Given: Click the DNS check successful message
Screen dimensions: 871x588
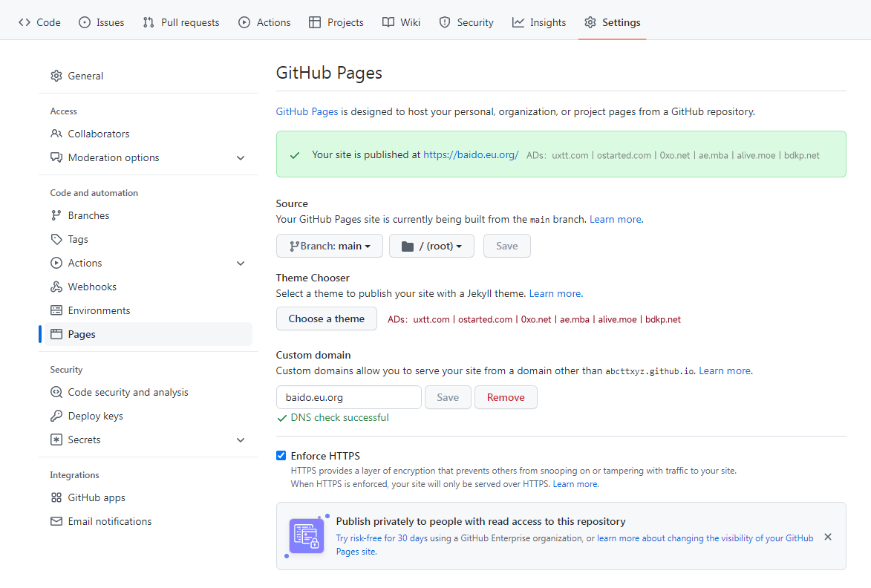Looking at the screenshot, I should [x=339, y=417].
